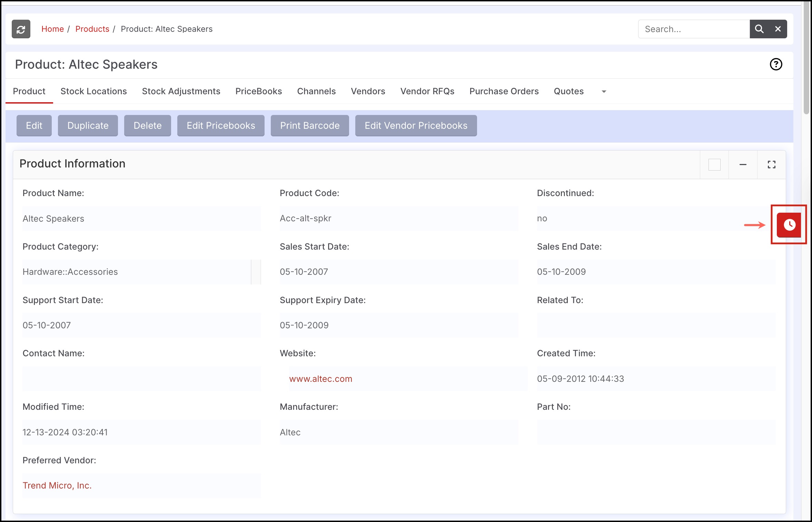Go to the Products breadcrumb link
Viewport: 812px width, 522px height.
[x=92, y=29]
